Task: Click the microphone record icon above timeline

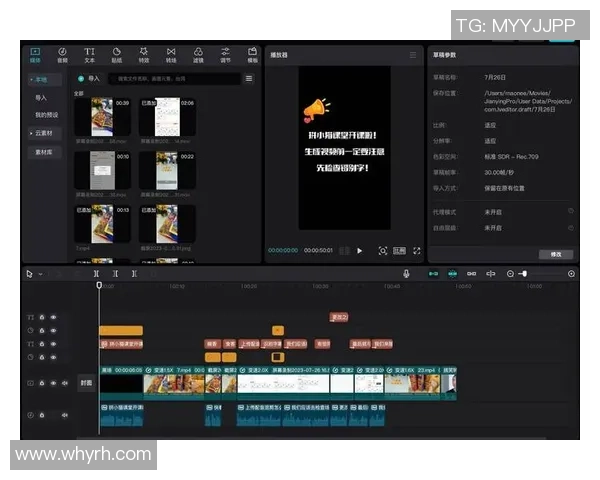Action: [406, 273]
